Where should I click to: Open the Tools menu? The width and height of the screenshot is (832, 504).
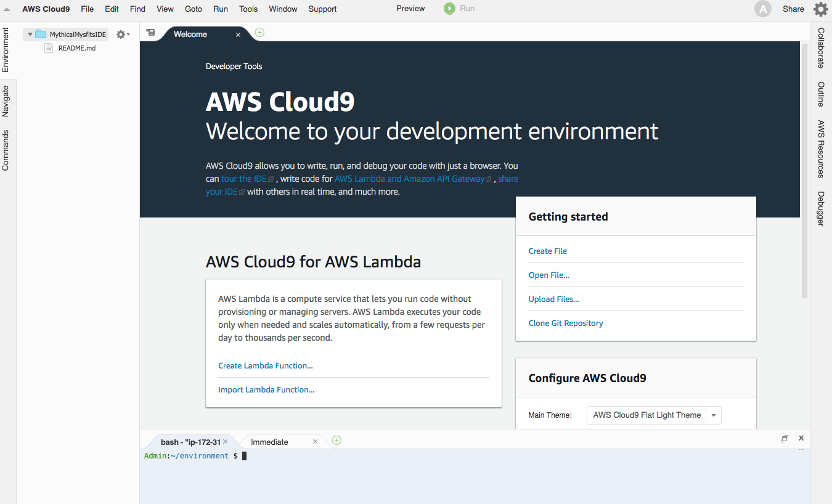pyautogui.click(x=248, y=9)
